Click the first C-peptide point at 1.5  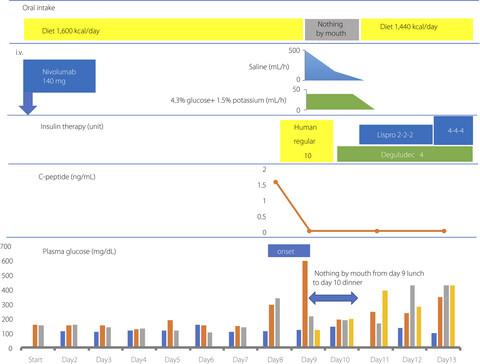coord(276,182)
